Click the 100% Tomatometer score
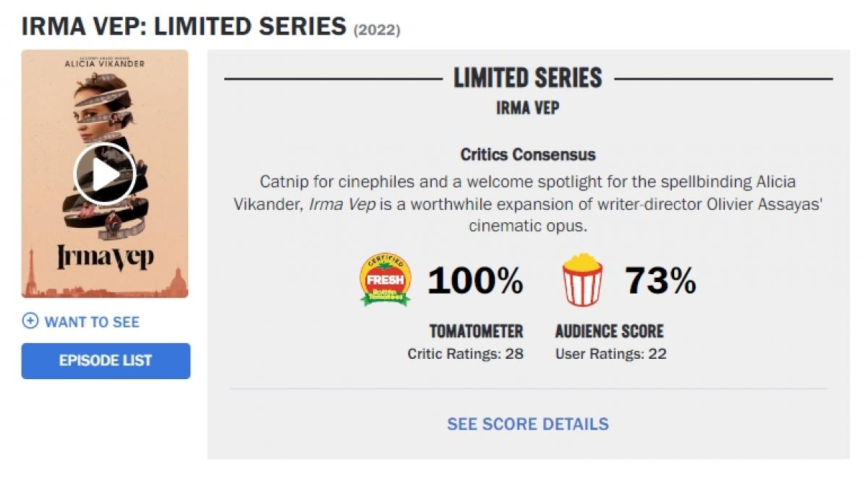 point(475,280)
